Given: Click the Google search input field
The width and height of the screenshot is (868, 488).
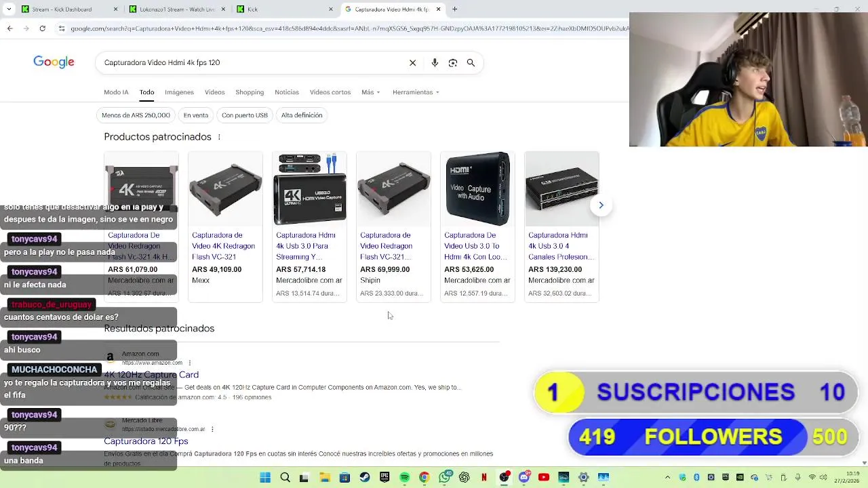Looking at the screenshot, I should click(x=251, y=62).
